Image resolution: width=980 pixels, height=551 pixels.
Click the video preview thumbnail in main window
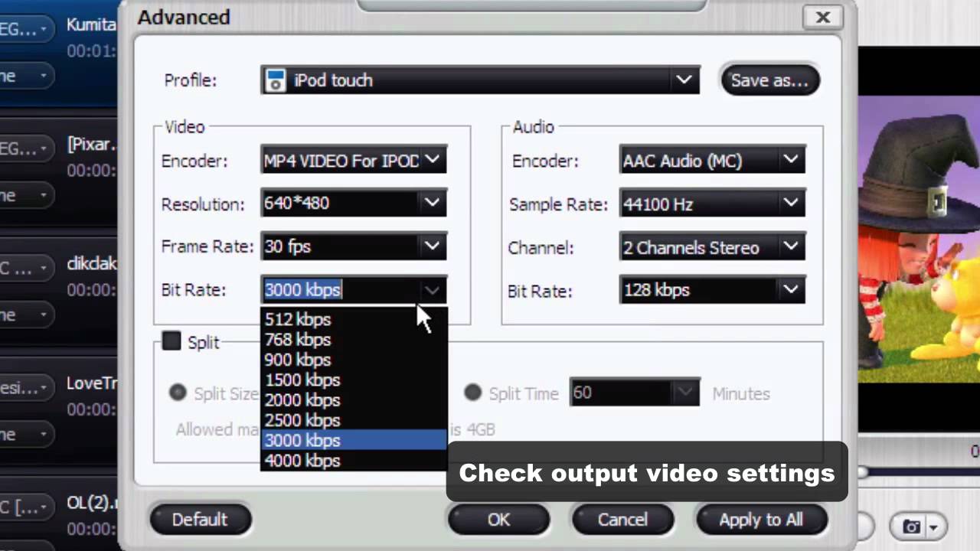click(919, 239)
